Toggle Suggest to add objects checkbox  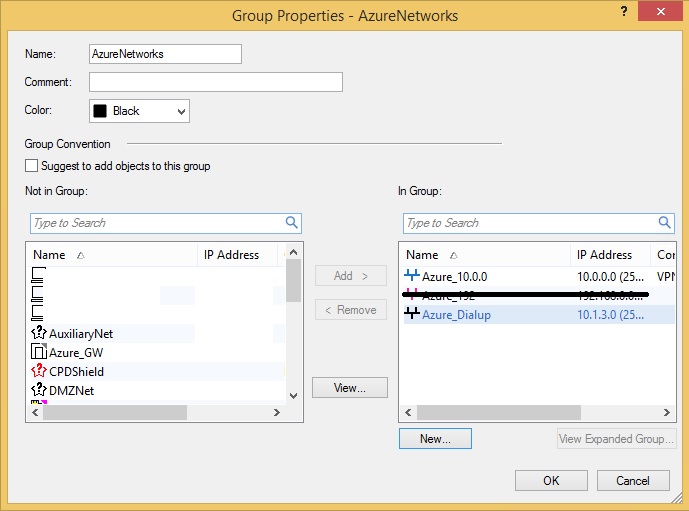(x=31, y=166)
